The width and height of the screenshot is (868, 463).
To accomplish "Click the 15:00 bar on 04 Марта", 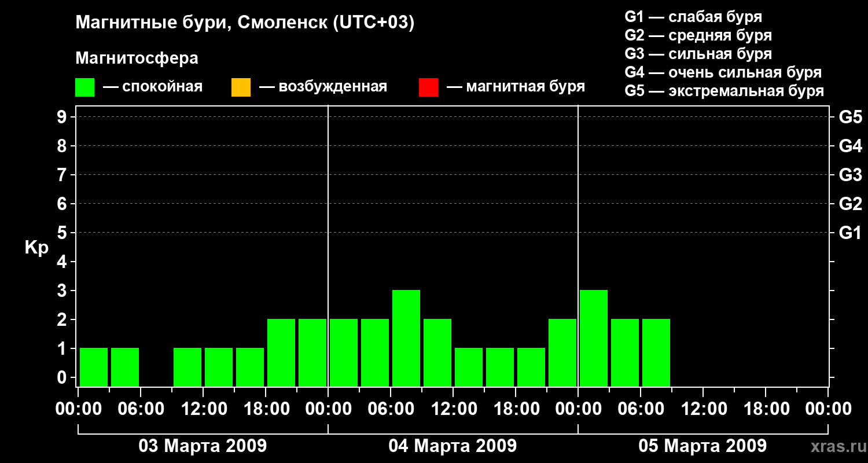I will click(x=500, y=367).
